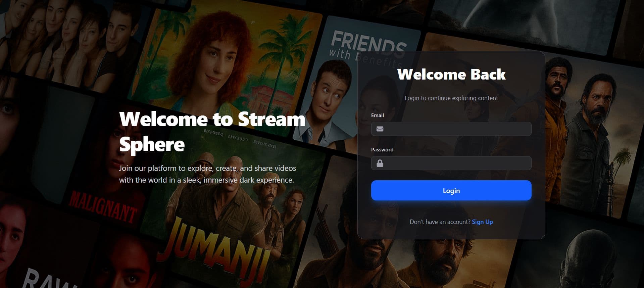Screen dimensions: 644x288
Task: Focus the Password input field
Action: click(451, 163)
